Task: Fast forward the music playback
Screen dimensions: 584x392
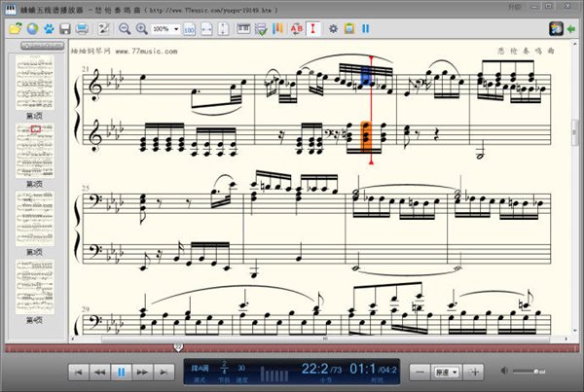Action: click(143, 372)
